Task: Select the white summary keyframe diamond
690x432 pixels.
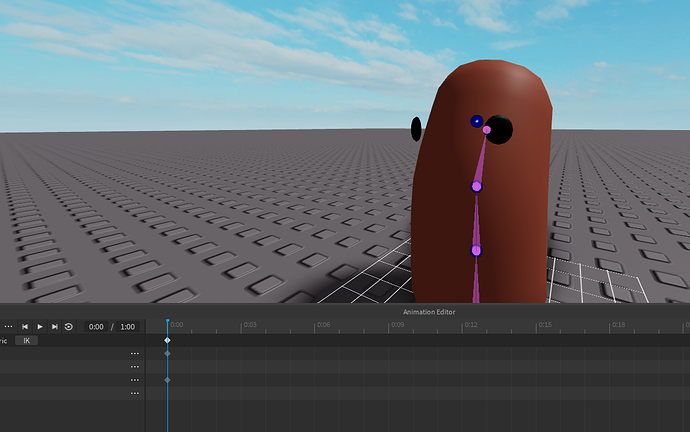Action: pyautogui.click(x=167, y=341)
